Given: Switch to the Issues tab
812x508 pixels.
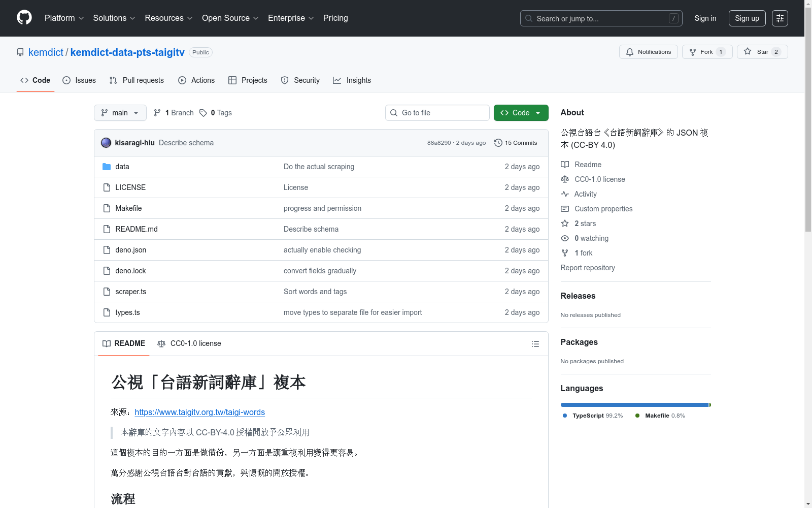Looking at the screenshot, I should click(x=79, y=80).
